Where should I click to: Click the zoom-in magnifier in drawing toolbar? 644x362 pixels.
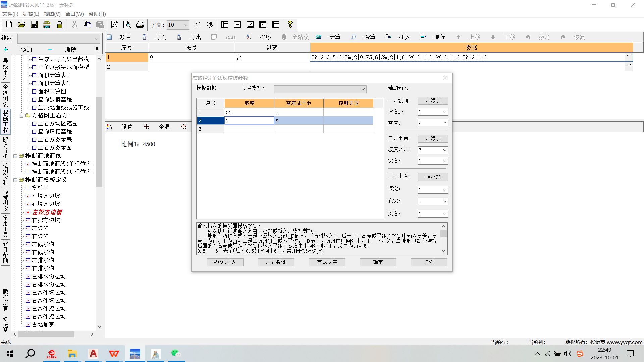tap(147, 127)
